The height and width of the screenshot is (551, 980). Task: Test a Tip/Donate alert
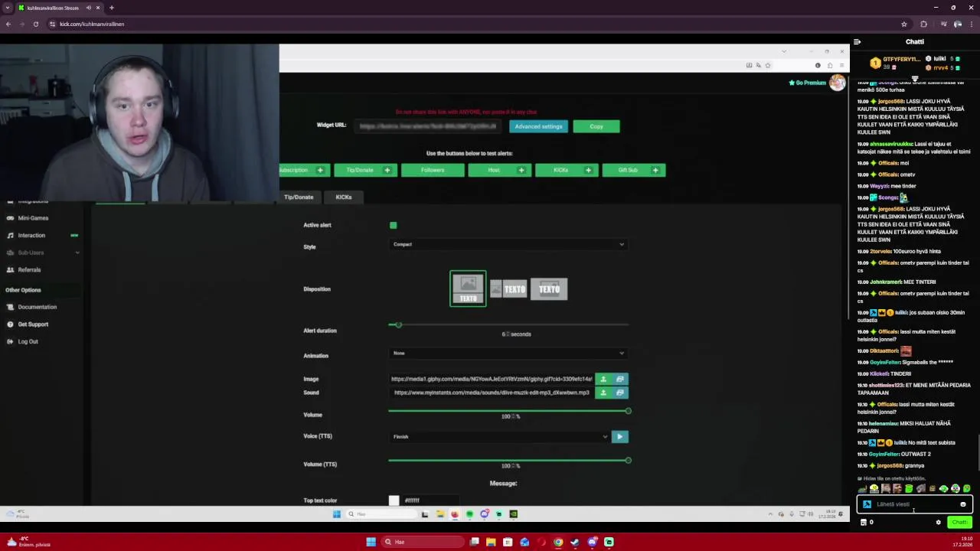(x=366, y=170)
